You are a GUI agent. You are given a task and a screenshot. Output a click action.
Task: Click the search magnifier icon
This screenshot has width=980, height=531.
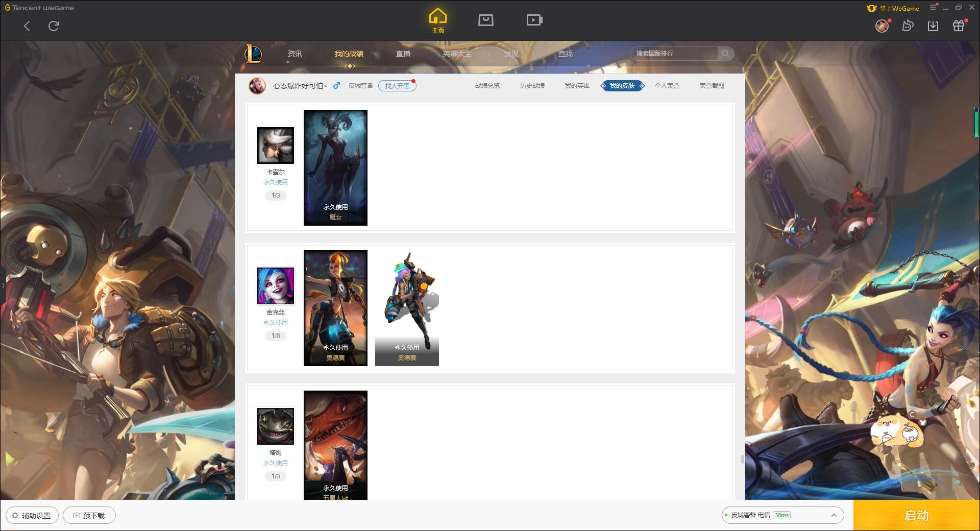coord(725,54)
